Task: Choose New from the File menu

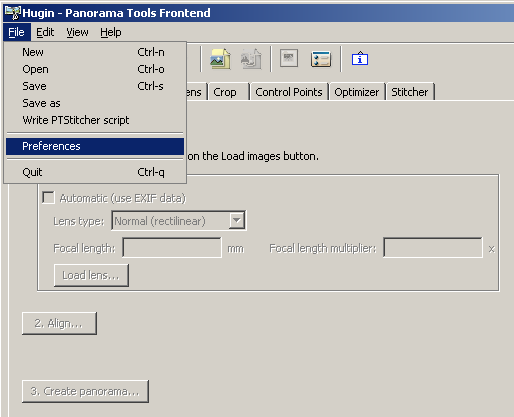Action: [x=95, y=52]
